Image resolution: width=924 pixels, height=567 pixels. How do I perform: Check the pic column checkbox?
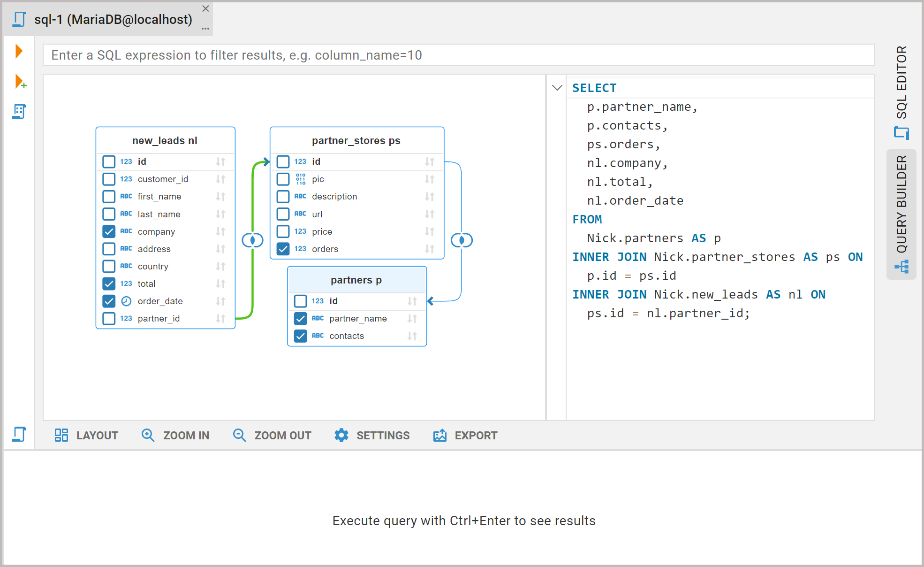click(x=283, y=179)
